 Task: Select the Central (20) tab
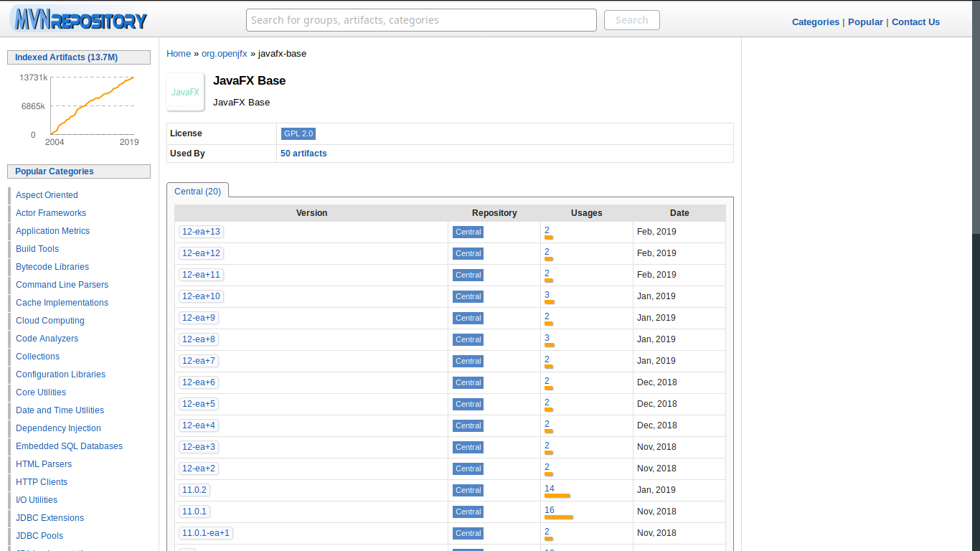coord(197,191)
